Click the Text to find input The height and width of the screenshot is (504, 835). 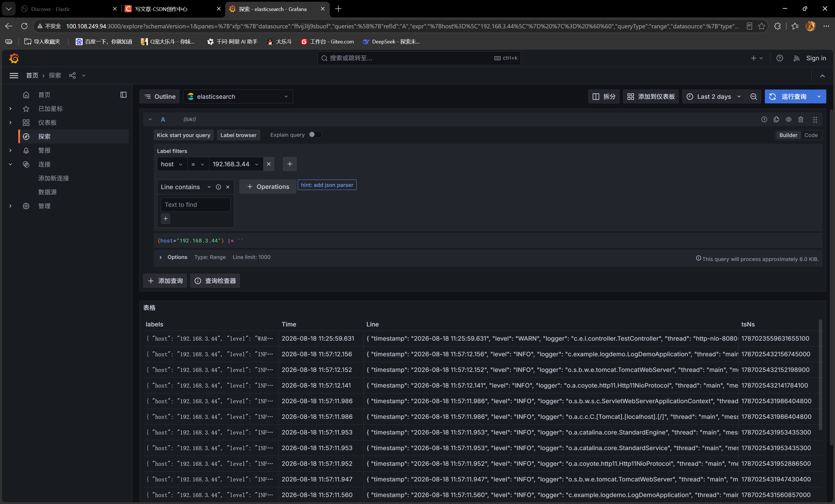195,205
